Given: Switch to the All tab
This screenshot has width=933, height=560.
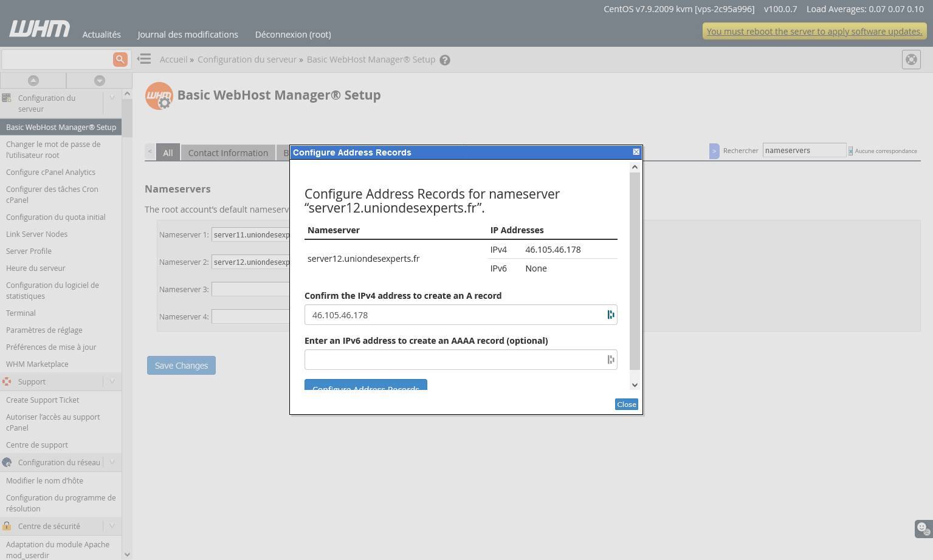Looking at the screenshot, I should tap(168, 153).
